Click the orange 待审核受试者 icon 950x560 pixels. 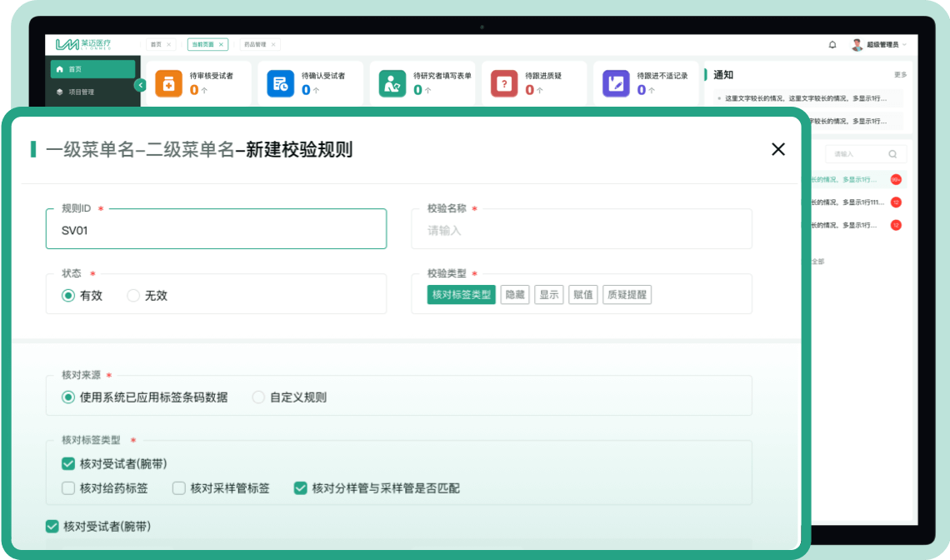168,83
